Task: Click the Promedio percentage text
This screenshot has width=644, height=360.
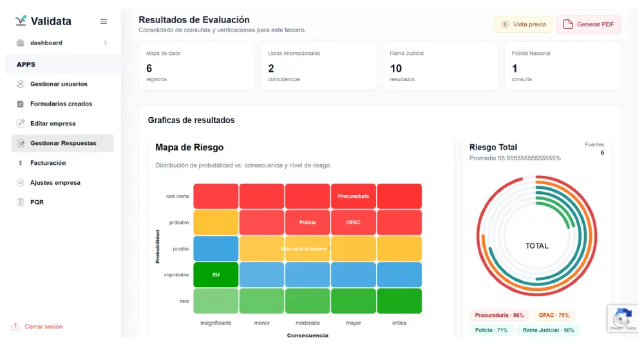Action: [x=515, y=158]
